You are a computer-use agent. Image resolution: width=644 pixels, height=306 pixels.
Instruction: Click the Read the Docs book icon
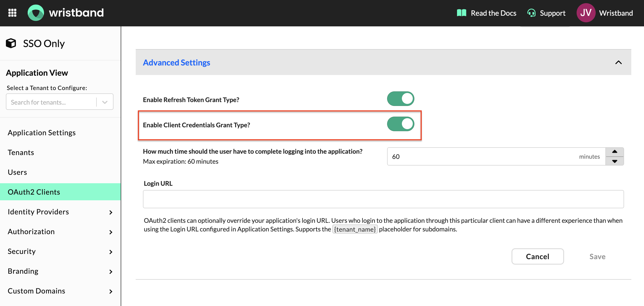[x=461, y=13]
